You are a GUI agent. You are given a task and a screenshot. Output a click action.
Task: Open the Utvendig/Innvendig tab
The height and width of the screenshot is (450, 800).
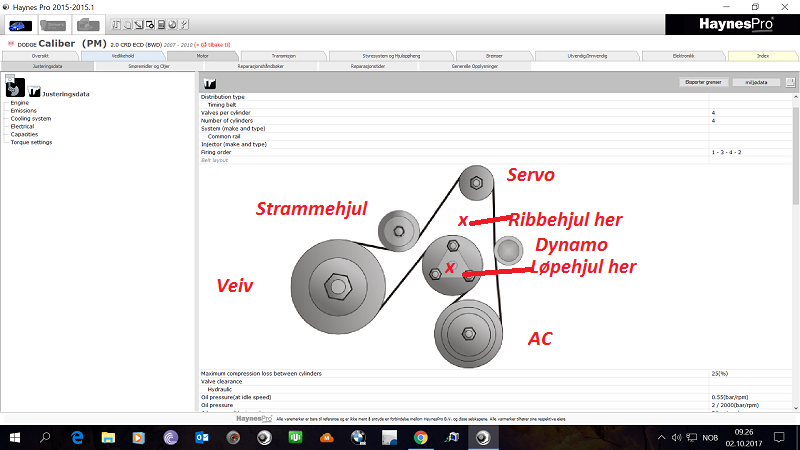pyautogui.click(x=587, y=56)
